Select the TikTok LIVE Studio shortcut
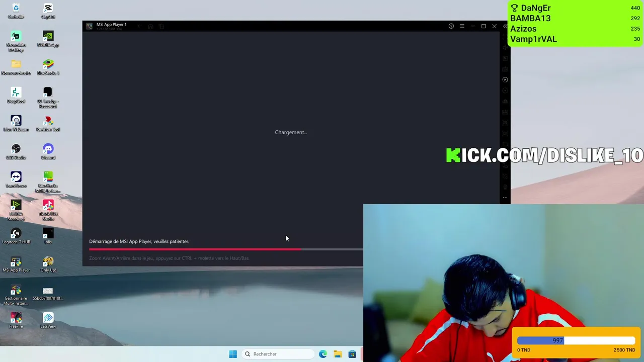Screen dimensions: 644x362 click(x=48, y=210)
